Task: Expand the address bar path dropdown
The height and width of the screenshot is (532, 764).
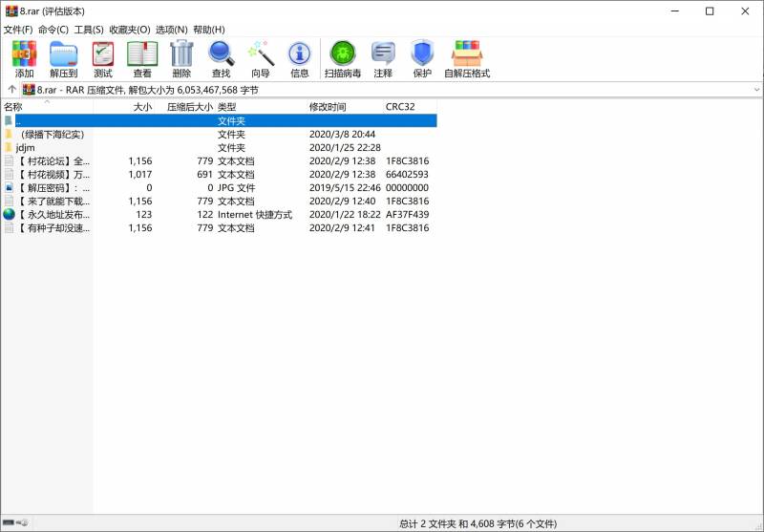Action: coord(756,90)
